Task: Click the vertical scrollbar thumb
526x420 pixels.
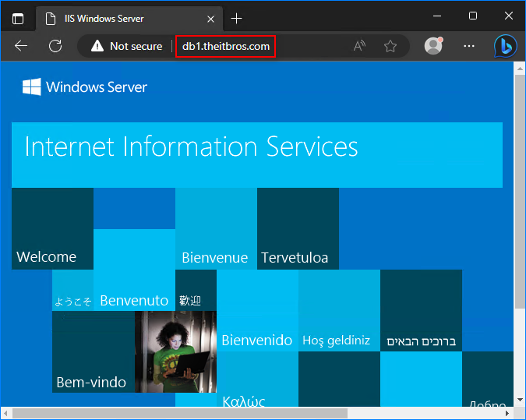Action: (x=520, y=192)
